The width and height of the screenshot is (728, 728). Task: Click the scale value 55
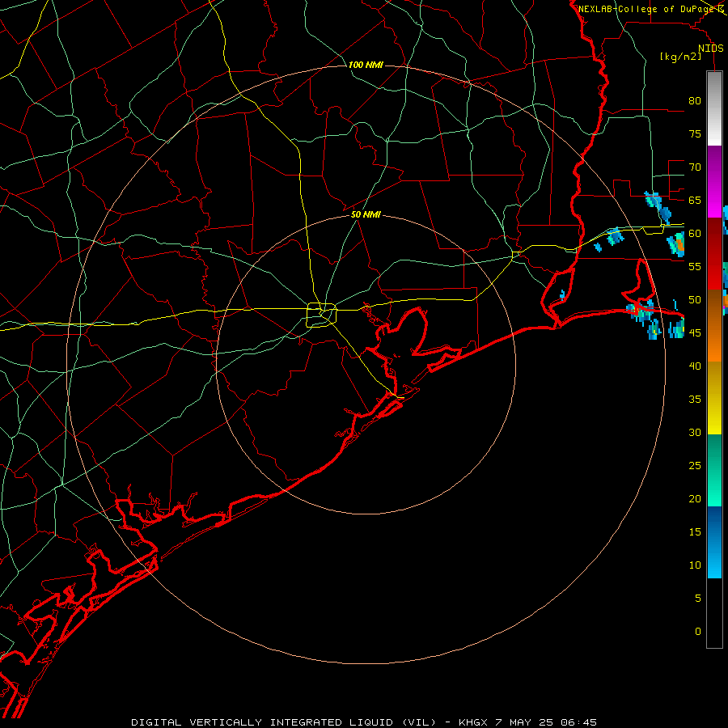click(x=695, y=266)
